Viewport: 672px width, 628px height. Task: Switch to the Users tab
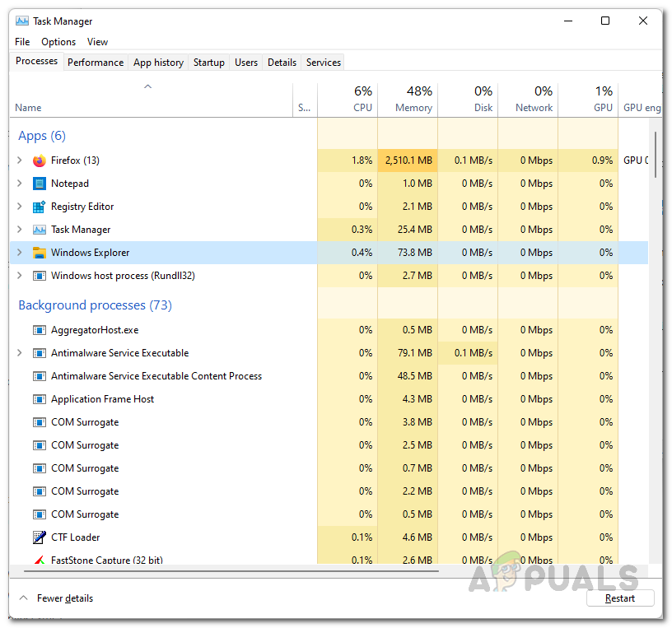click(246, 63)
